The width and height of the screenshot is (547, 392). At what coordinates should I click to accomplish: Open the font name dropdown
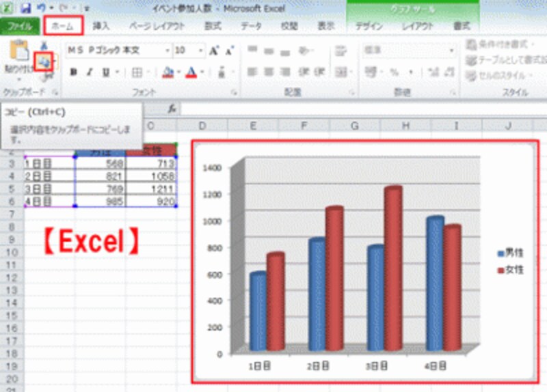167,51
